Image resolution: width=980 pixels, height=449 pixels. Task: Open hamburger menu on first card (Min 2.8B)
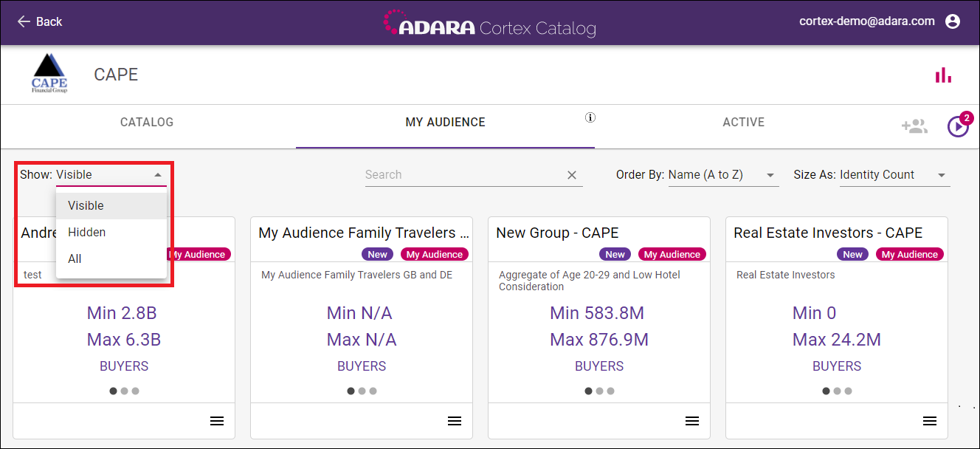(x=217, y=421)
